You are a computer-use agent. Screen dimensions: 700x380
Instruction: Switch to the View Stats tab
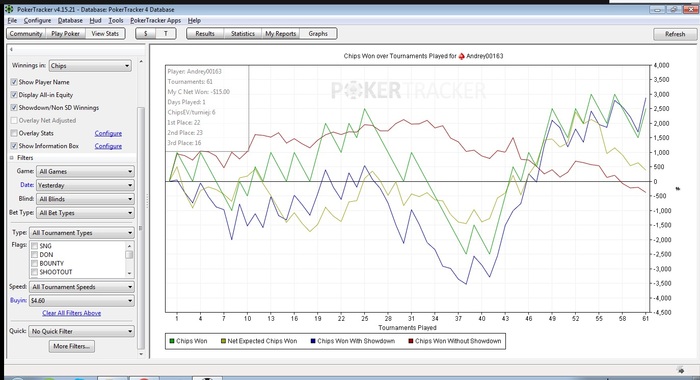coord(105,33)
